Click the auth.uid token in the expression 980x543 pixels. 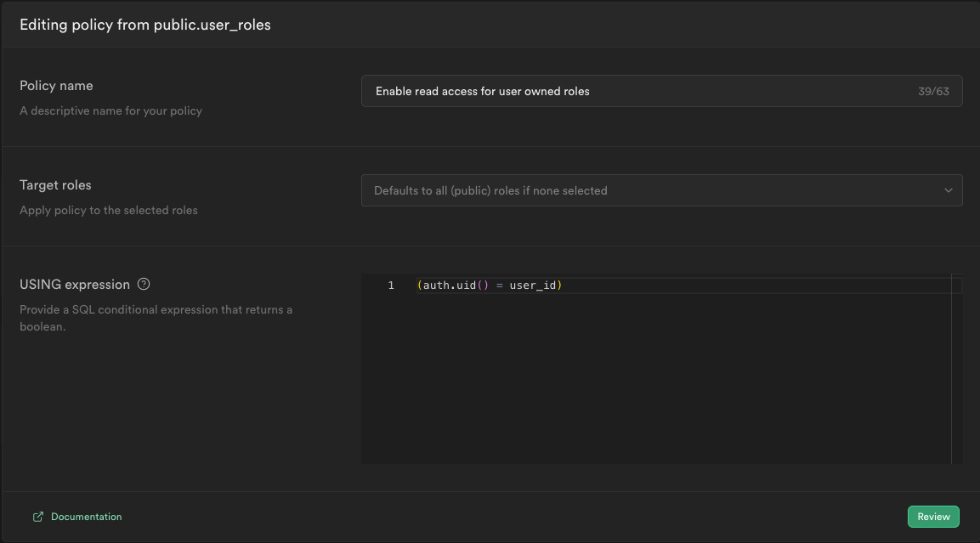pyautogui.click(x=450, y=286)
